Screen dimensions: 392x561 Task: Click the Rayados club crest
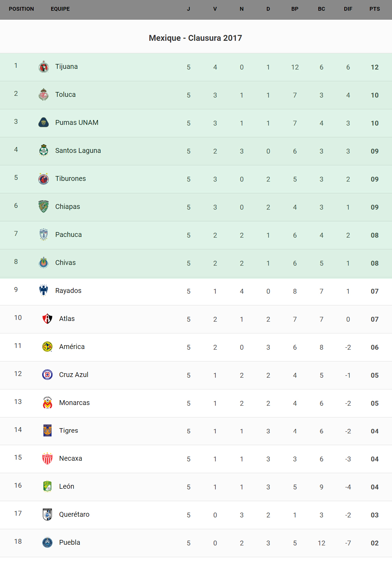tap(44, 291)
